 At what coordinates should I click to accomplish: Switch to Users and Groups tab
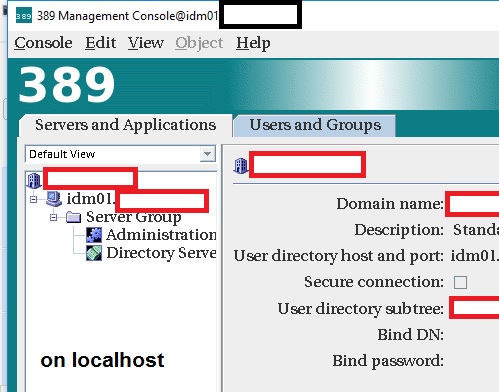[315, 125]
